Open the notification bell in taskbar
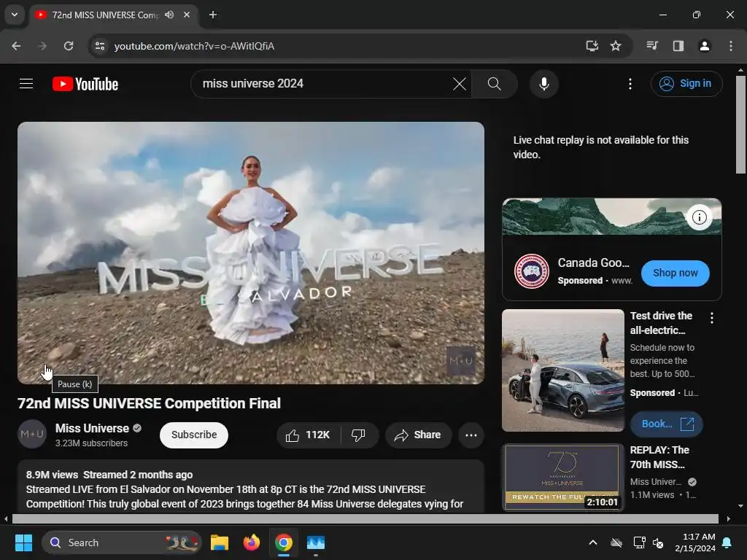 [x=727, y=542]
